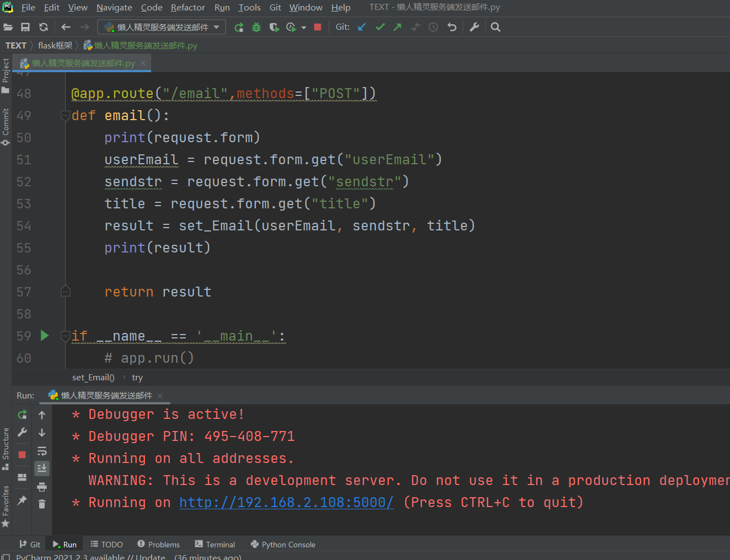Open the Window menu

tap(306, 7)
